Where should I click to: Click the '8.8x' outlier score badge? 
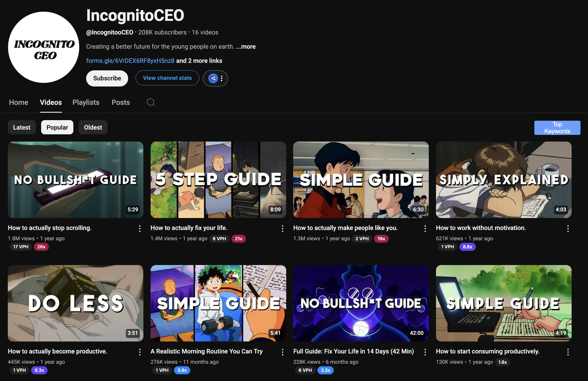[467, 247]
